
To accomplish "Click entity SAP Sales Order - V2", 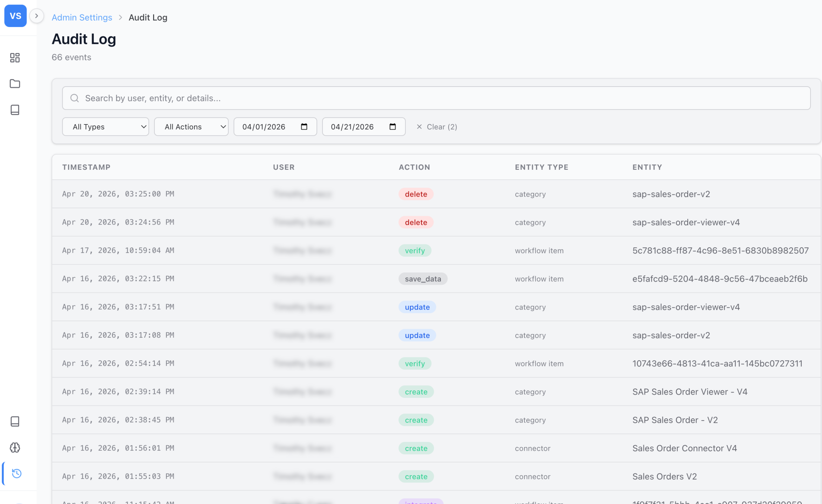I will [675, 420].
